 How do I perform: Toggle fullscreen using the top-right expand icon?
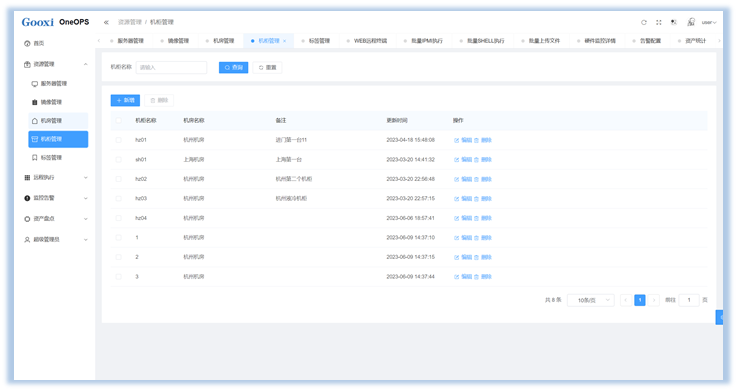tap(659, 22)
